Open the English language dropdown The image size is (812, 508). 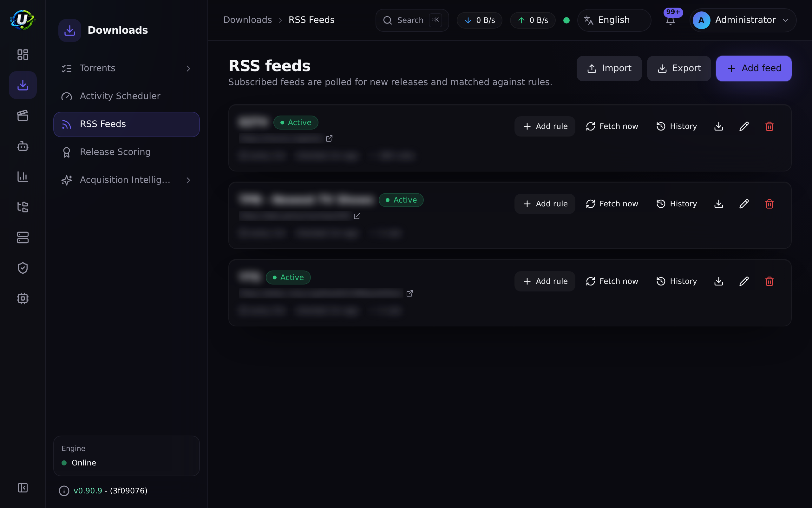click(614, 20)
